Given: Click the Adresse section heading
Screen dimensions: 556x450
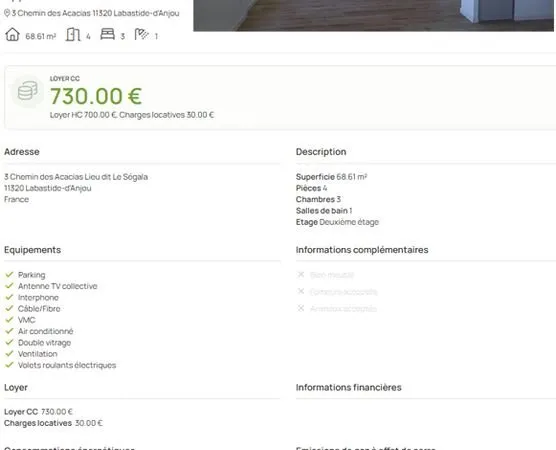Looking at the screenshot, I should (x=22, y=152).
